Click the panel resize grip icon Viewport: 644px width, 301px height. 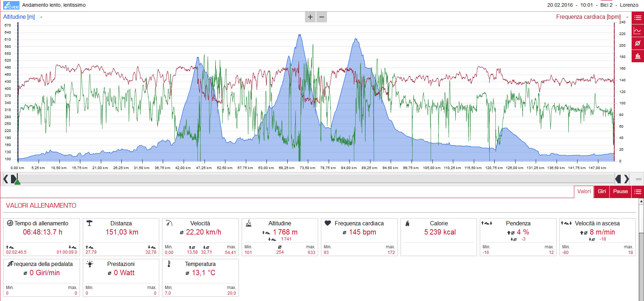click(x=639, y=179)
